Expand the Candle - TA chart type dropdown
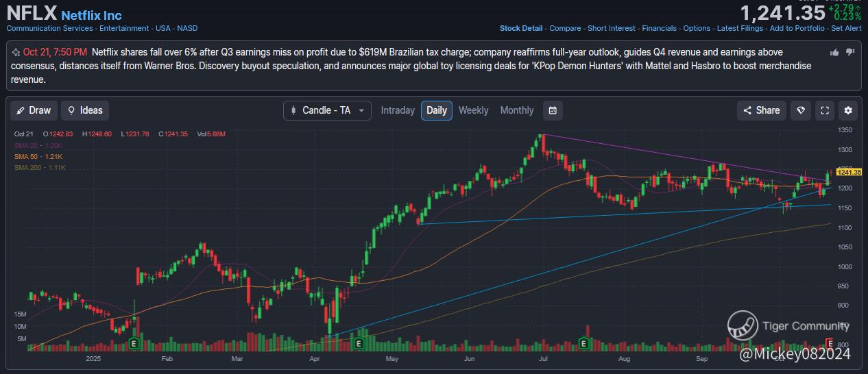This screenshot has width=868, height=374. coord(327,110)
